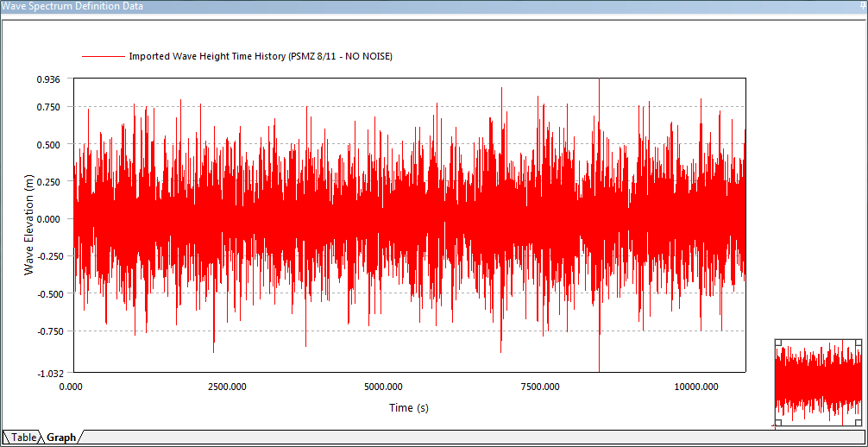Screen dimensions: 868x447
Task: Click the auto-hide pin icon in title bar
Action: [x=864, y=5]
